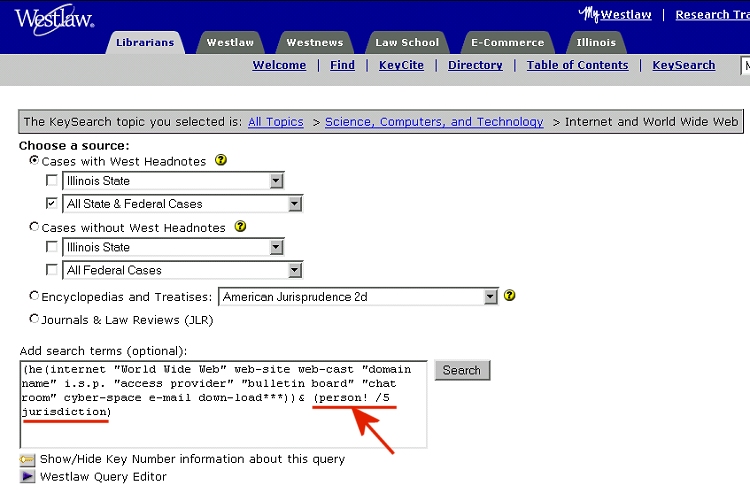Open the Directory link
750x493 pixels.
(475, 65)
